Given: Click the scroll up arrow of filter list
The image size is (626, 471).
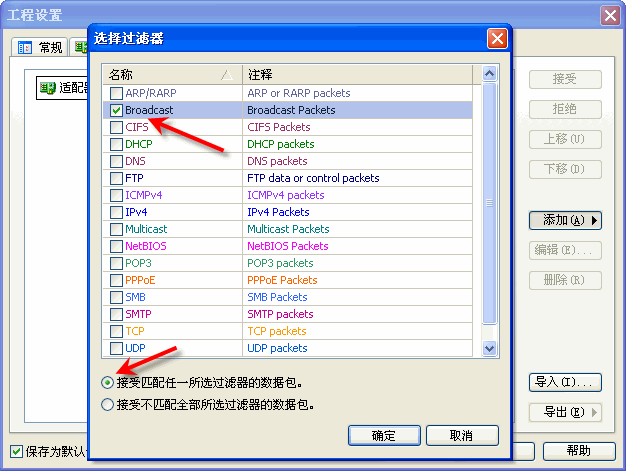Looking at the screenshot, I should point(489,73).
